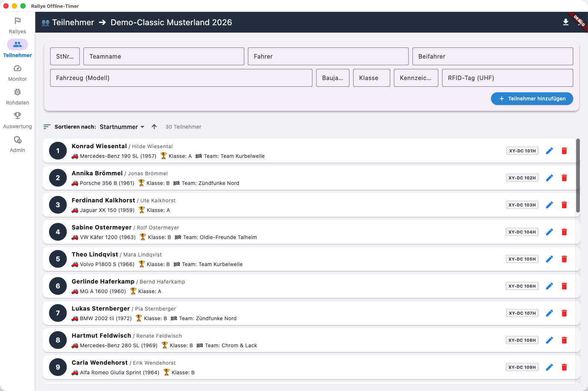Go to the Auswertung page

pos(17,120)
